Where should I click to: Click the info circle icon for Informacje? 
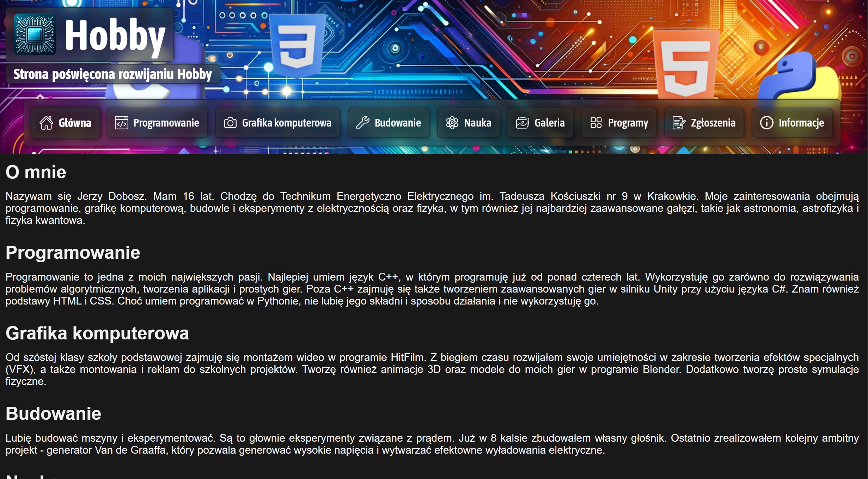click(x=766, y=123)
